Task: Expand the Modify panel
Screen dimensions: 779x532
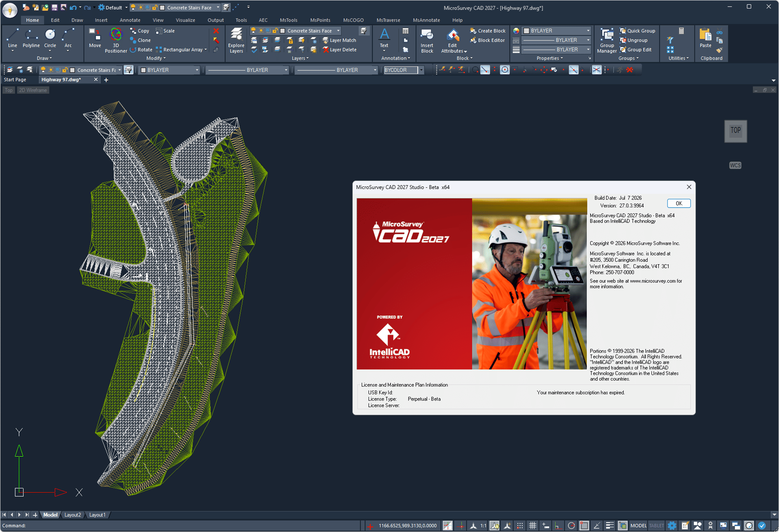Action: point(156,58)
